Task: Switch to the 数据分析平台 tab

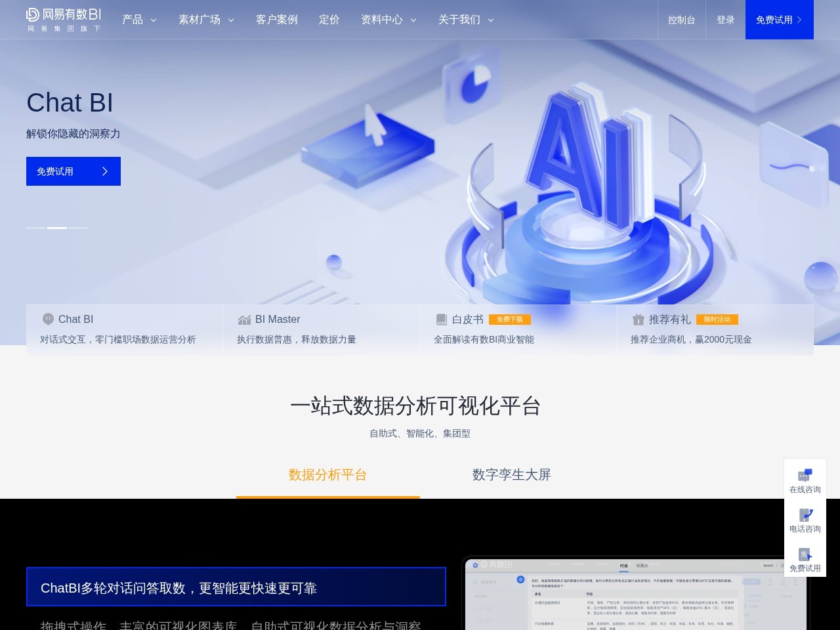Action: tap(328, 475)
